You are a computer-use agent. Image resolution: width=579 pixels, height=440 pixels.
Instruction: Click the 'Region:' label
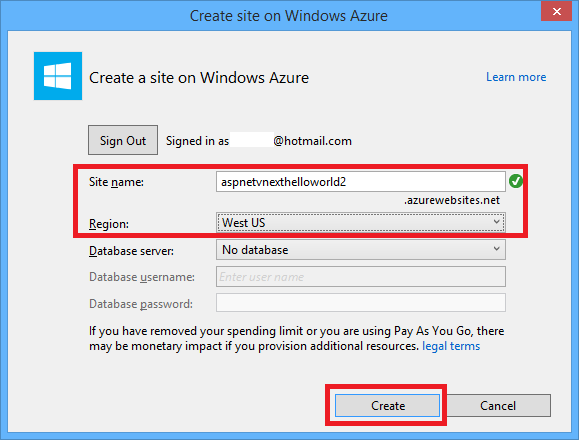[x=109, y=224]
